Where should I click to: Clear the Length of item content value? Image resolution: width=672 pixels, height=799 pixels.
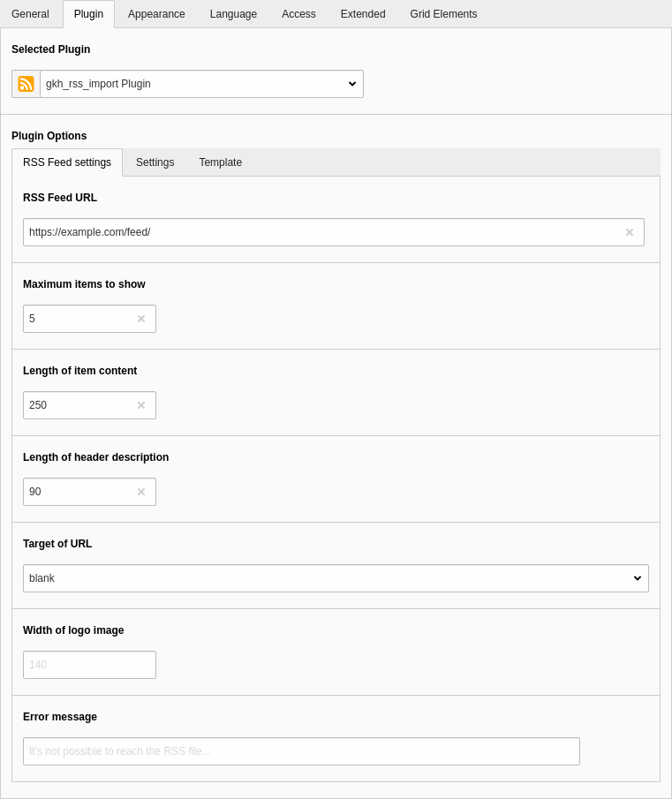coord(141,405)
